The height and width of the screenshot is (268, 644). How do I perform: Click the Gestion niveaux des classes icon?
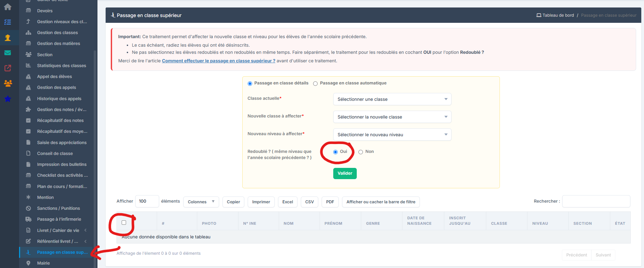pyautogui.click(x=29, y=21)
